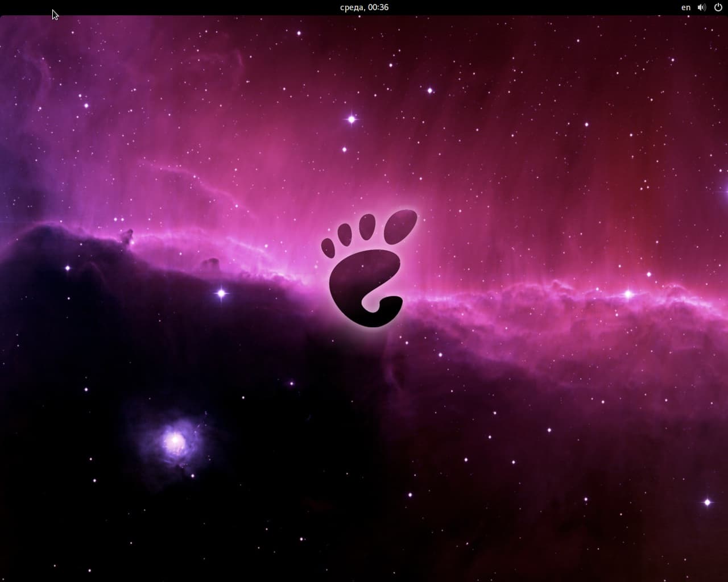Click the bright four-pointed star left of logo
This screenshot has width=728, height=582.
pos(221,293)
